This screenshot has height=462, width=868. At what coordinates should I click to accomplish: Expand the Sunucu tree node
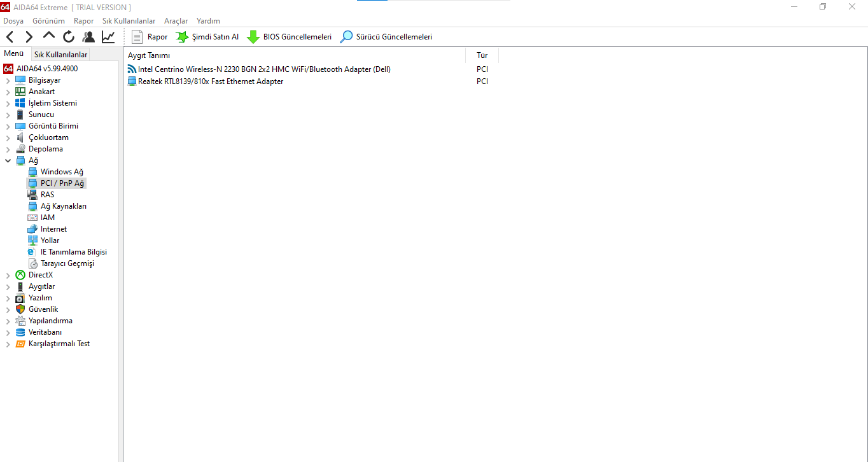[x=8, y=115]
